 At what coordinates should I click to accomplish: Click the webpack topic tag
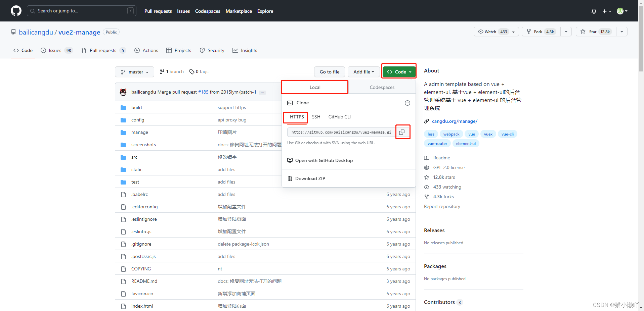(451, 134)
